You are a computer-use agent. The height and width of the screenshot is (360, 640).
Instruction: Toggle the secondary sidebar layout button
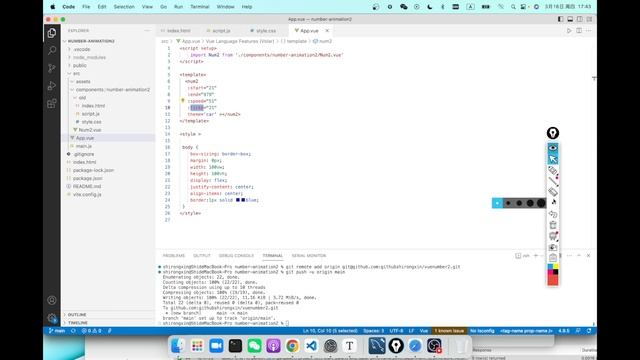click(580, 19)
